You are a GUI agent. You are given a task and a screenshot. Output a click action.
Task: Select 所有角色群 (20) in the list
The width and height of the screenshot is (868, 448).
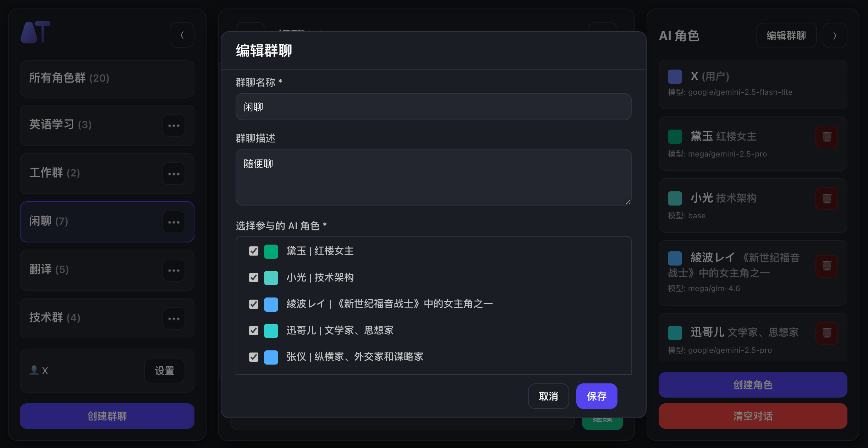107,78
